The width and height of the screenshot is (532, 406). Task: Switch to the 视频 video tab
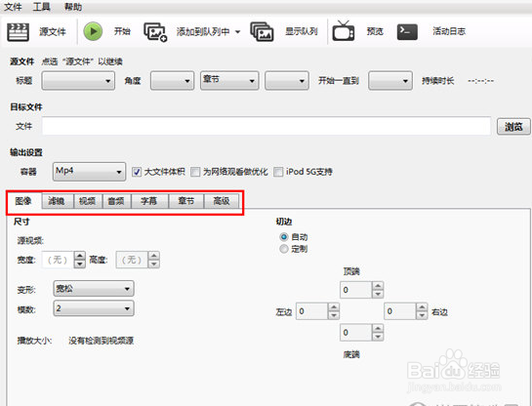(87, 201)
